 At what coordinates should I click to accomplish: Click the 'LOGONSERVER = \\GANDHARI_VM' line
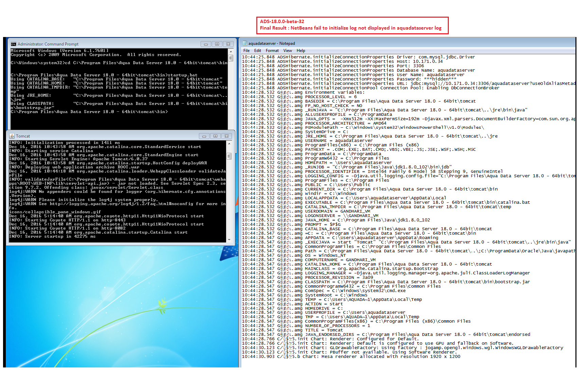coord(310,216)
